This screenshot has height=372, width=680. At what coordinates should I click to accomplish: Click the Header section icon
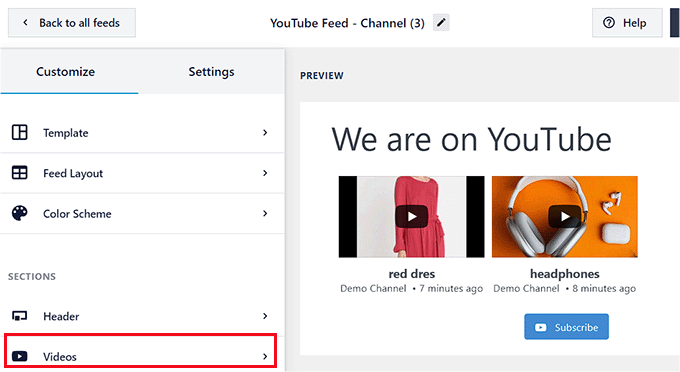(x=20, y=316)
